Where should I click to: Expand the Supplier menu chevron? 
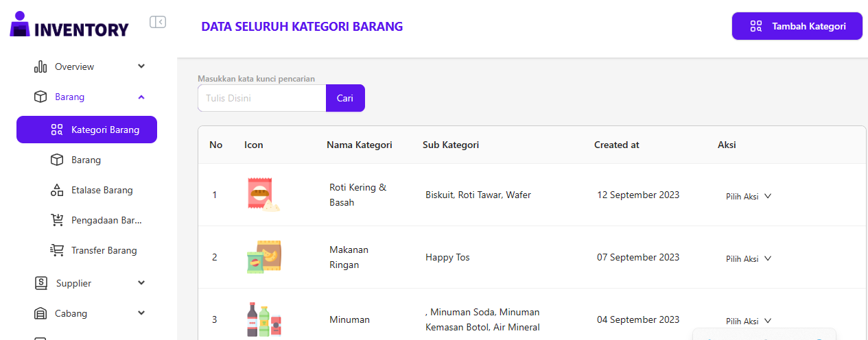coord(141,283)
